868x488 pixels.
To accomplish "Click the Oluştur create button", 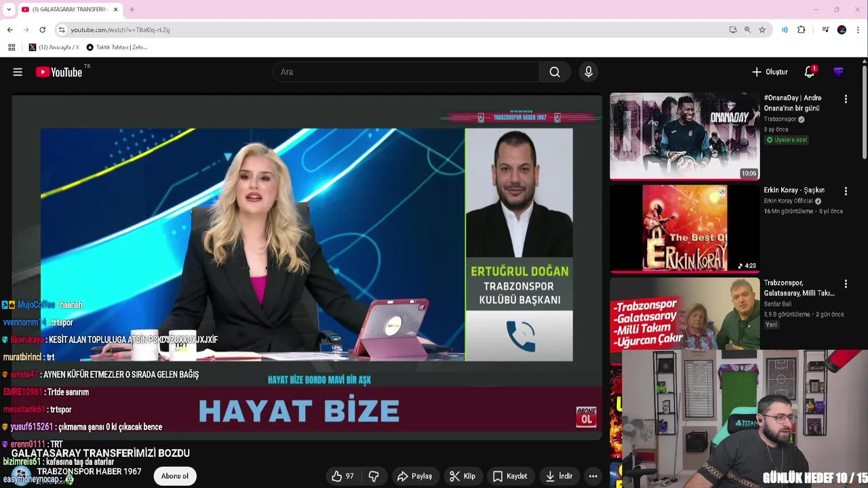I will [x=770, y=72].
